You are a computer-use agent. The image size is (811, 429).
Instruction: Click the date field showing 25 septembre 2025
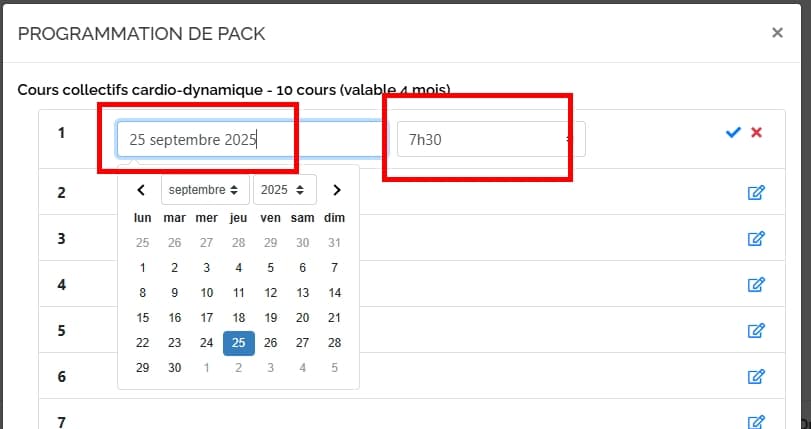[250, 140]
